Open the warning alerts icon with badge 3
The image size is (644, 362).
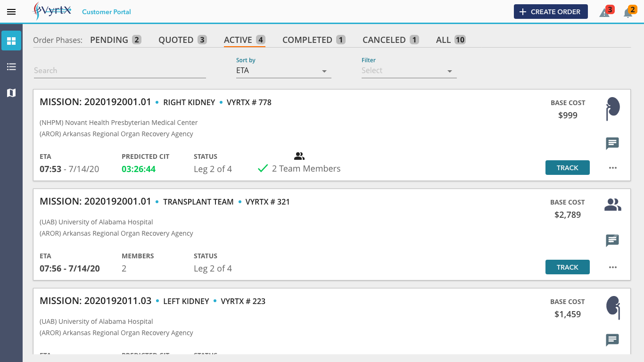click(606, 12)
